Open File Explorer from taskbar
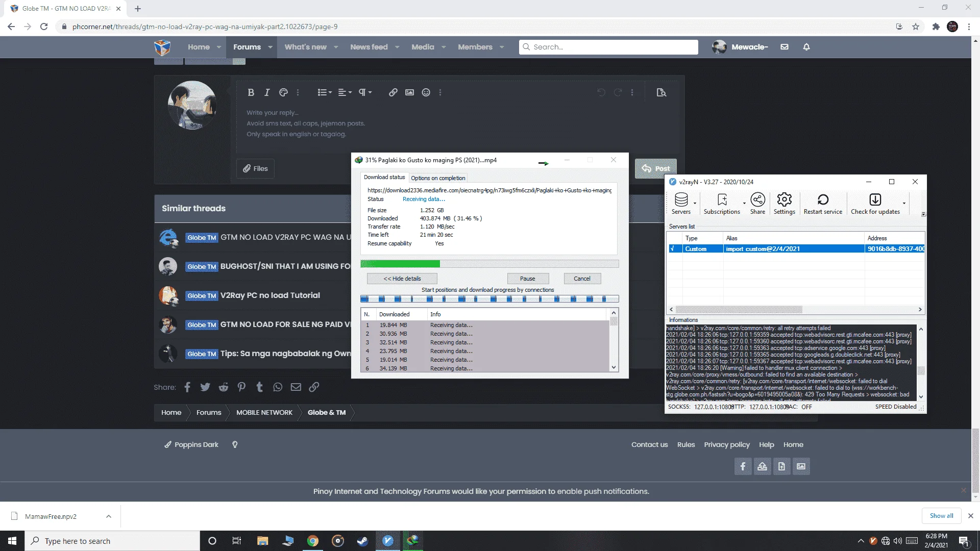The width and height of the screenshot is (980, 551). coord(262,541)
